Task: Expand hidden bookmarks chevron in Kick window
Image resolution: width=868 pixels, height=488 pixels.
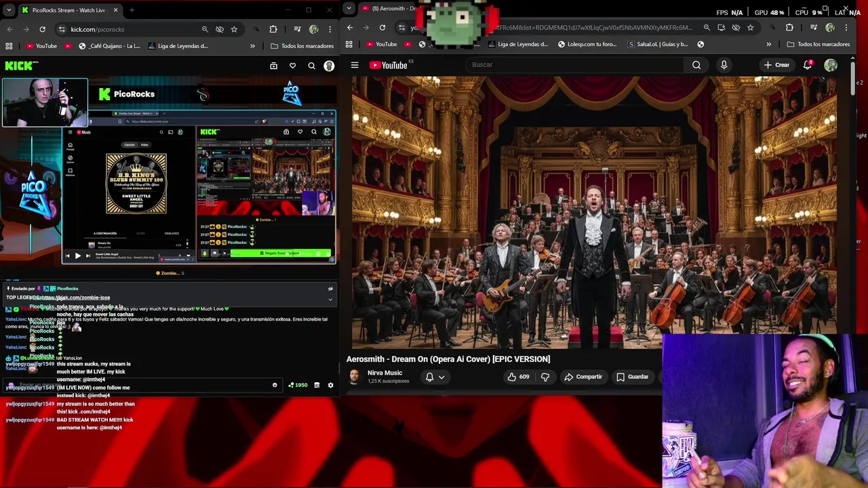Action: pyautogui.click(x=252, y=46)
